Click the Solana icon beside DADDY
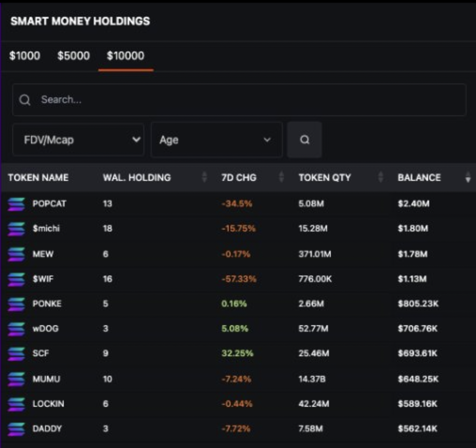 [16, 428]
